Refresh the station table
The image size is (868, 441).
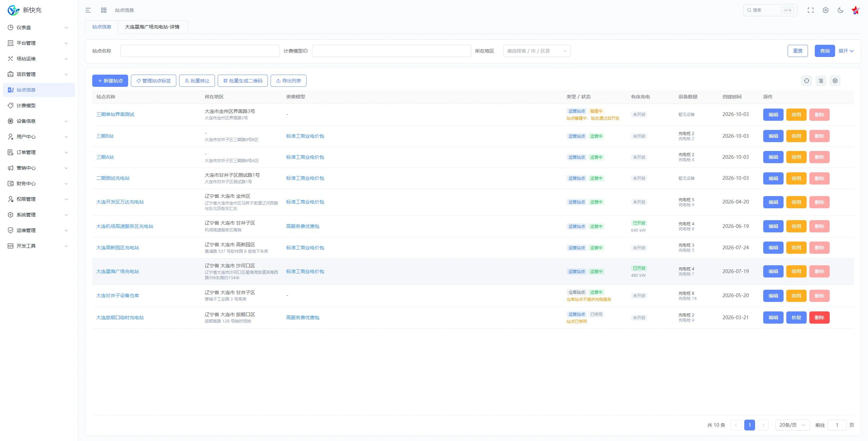point(807,81)
